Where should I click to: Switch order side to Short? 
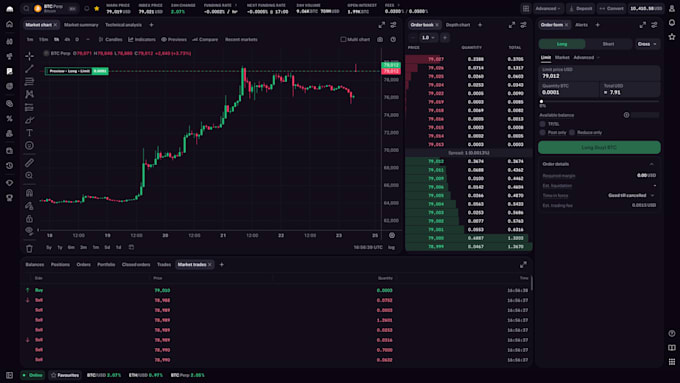tap(608, 44)
